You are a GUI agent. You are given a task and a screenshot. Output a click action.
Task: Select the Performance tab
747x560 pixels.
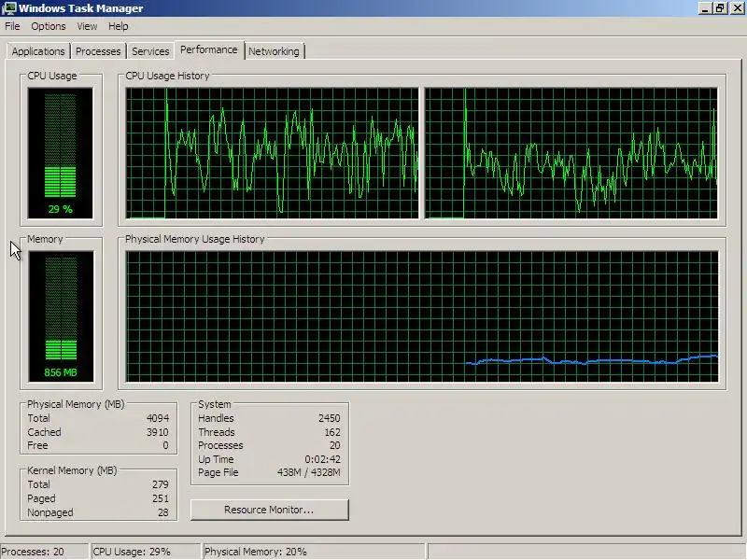[208, 50]
